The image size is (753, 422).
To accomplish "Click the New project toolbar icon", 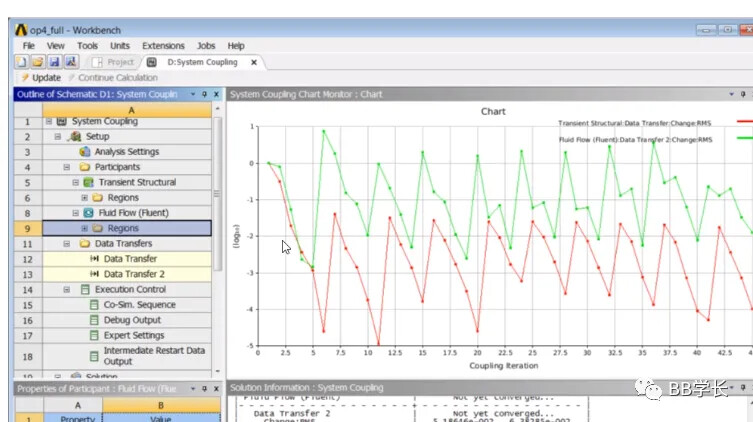I will point(22,62).
